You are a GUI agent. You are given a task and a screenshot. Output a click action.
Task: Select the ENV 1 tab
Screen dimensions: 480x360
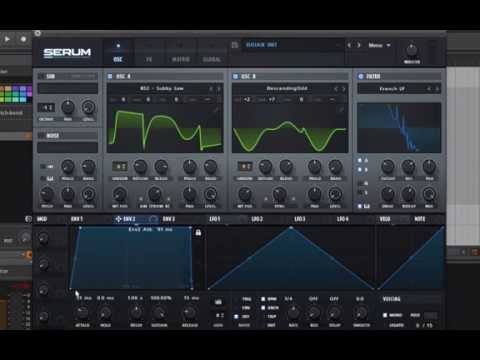(77, 219)
